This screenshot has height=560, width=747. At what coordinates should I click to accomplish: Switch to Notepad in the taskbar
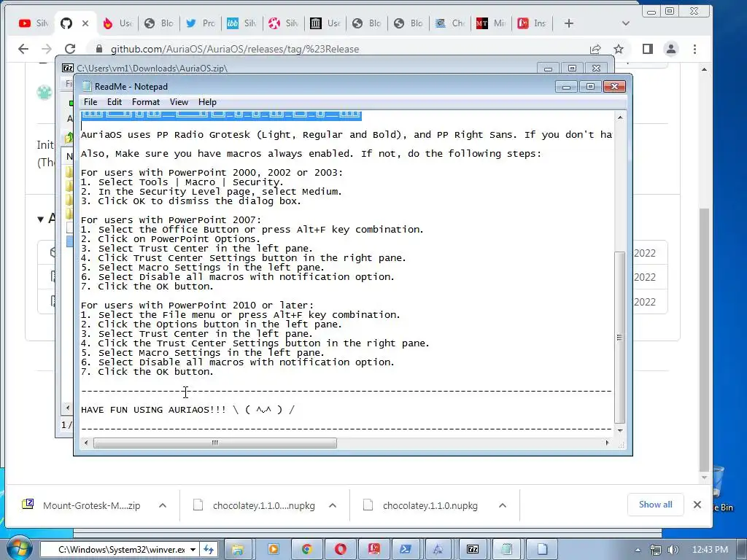tap(507, 550)
